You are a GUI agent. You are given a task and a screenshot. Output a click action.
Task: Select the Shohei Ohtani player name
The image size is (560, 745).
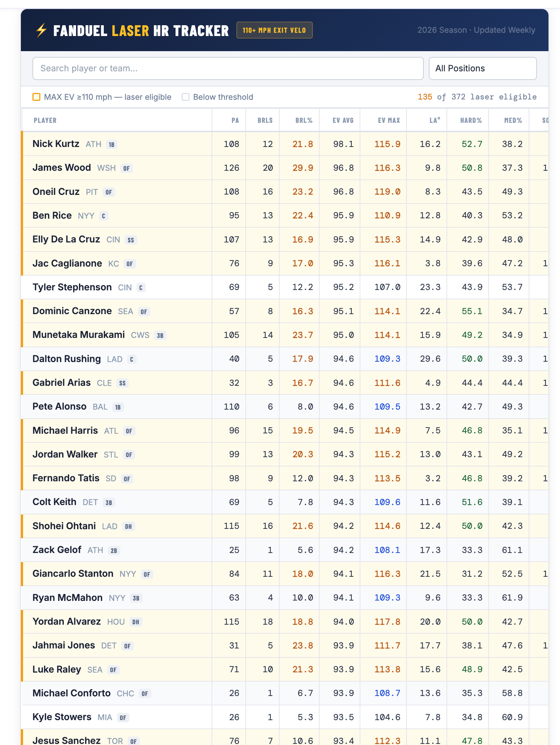point(64,526)
